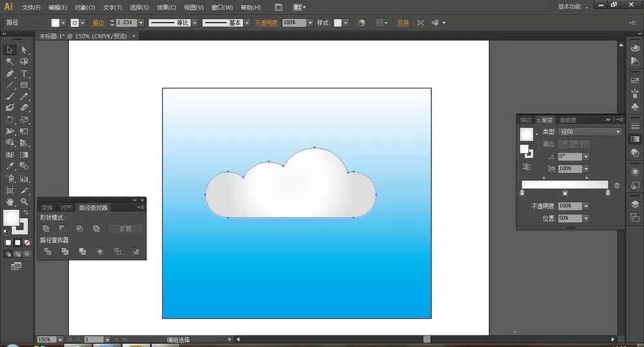
Task: Toggle swap fill and stroke arrows
Action: [26, 212]
